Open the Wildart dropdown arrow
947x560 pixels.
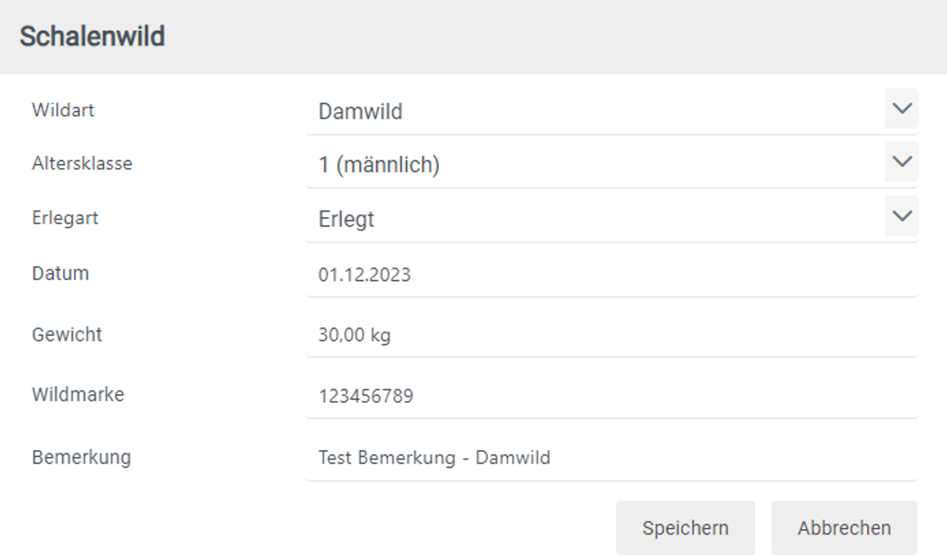[901, 109]
